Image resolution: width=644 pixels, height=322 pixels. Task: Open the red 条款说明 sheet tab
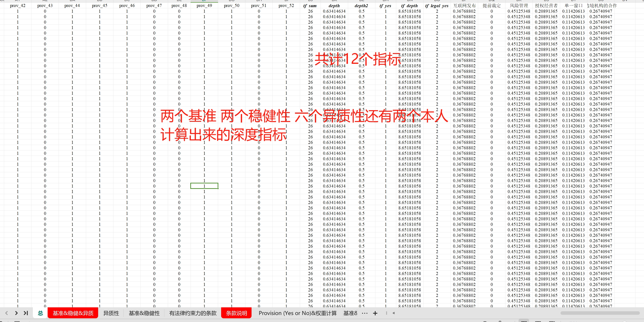pos(236,313)
